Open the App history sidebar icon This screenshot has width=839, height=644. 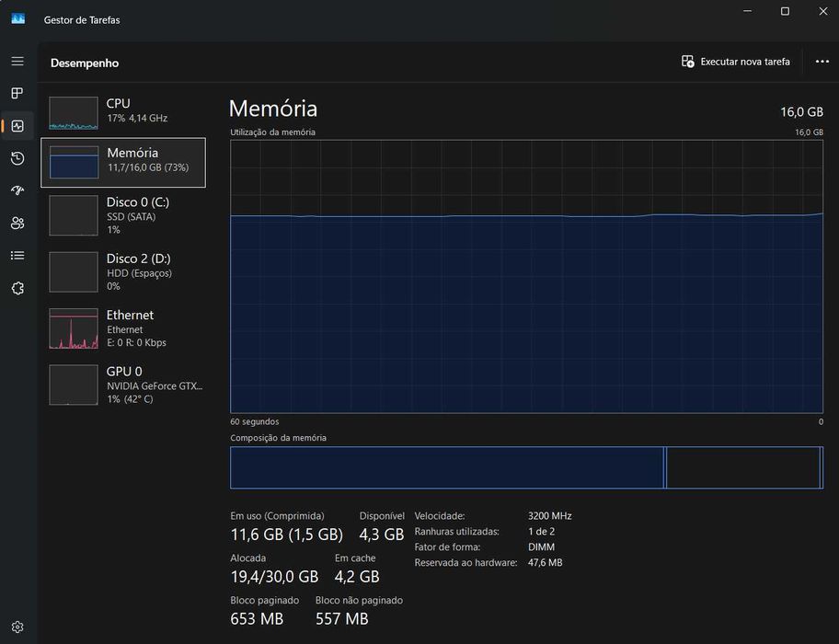pos(17,158)
